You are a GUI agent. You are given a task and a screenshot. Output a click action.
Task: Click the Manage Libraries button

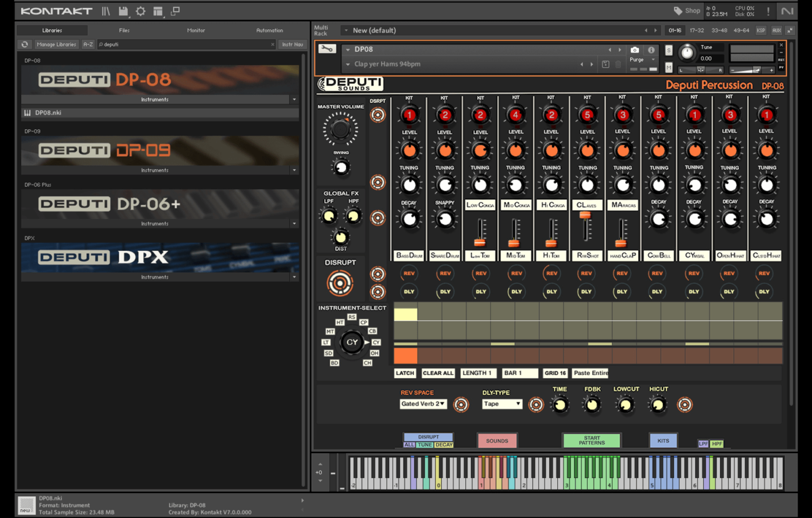(56, 45)
